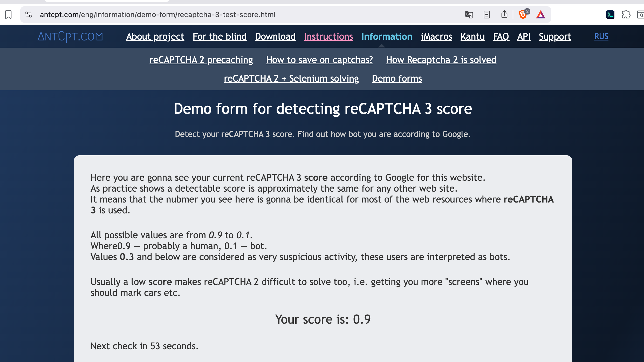Open the API menu item
This screenshot has height=362, width=644.
[524, 37]
